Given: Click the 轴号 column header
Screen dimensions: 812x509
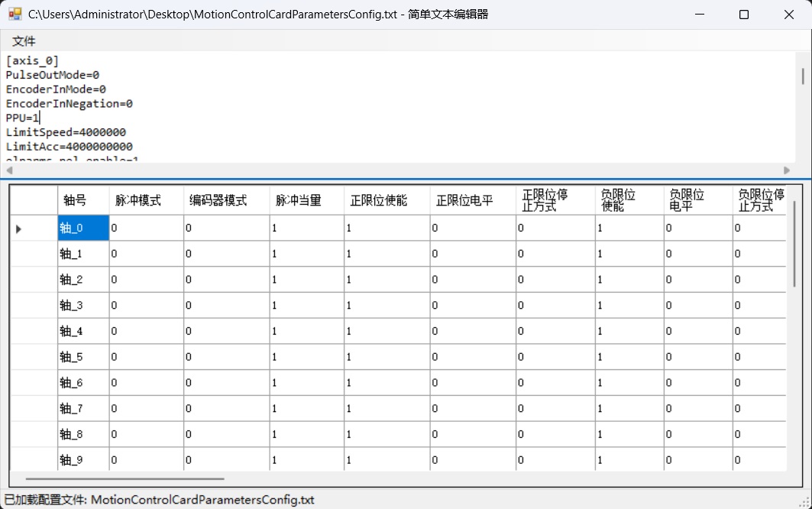Looking at the screenshot, I should click(x=83, y=200).
